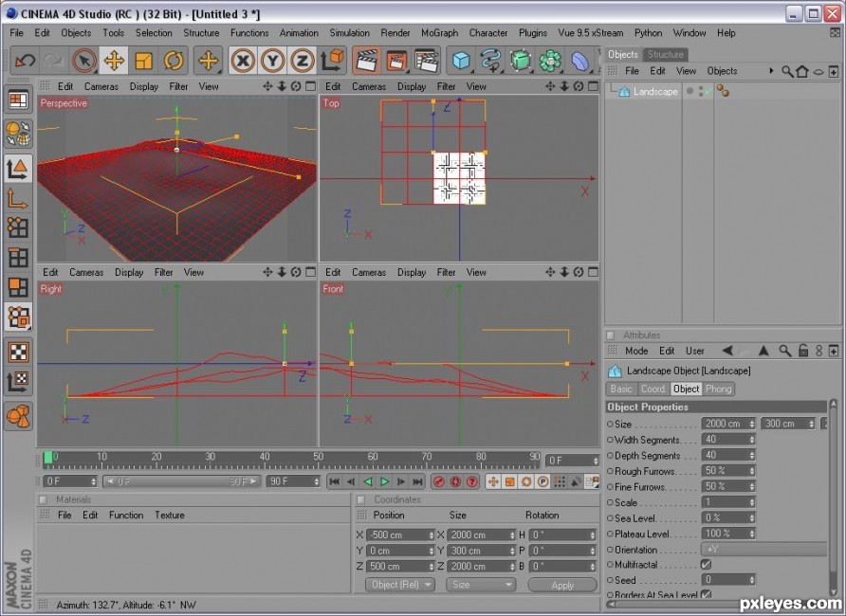846x616 pixels.
Task: Open the Simulation menu
Action: click(349, 33)
